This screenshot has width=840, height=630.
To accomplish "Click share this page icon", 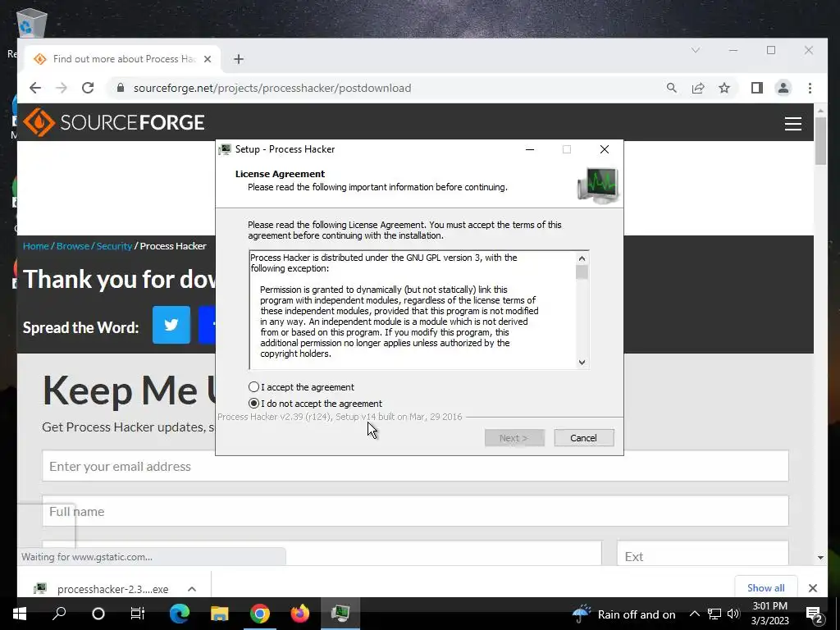I will tap(698, 88).
